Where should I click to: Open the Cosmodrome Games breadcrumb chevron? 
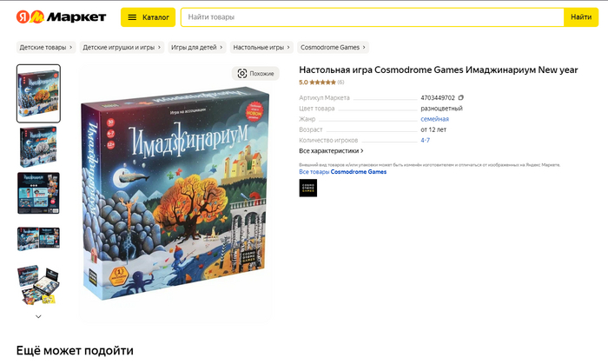tap(364, 47)
